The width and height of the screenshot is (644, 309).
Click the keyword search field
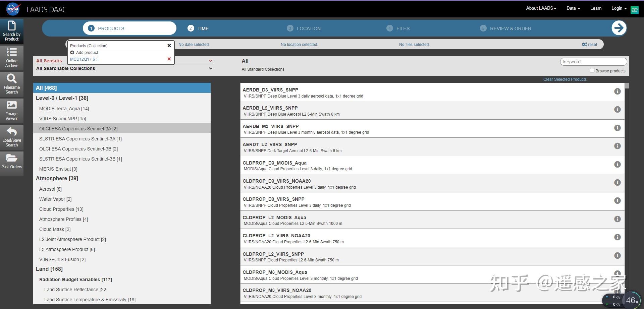click(x=593, y=62)
